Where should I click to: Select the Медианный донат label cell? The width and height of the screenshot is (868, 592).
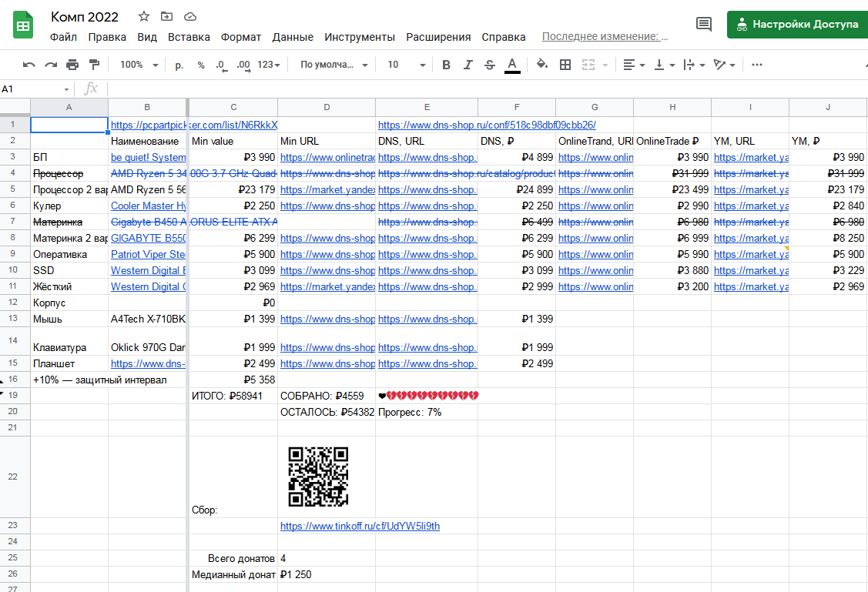[x=233, y=574]
